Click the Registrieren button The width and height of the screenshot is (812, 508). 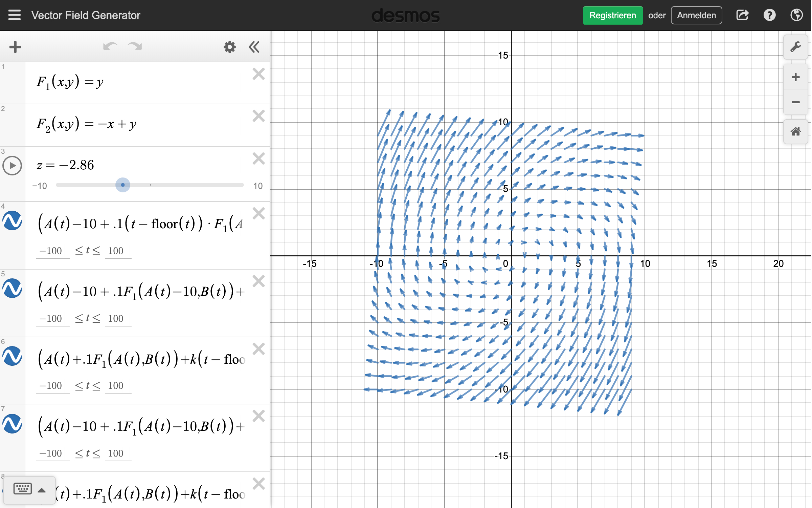pyautogui.click(x=612, y=15)
